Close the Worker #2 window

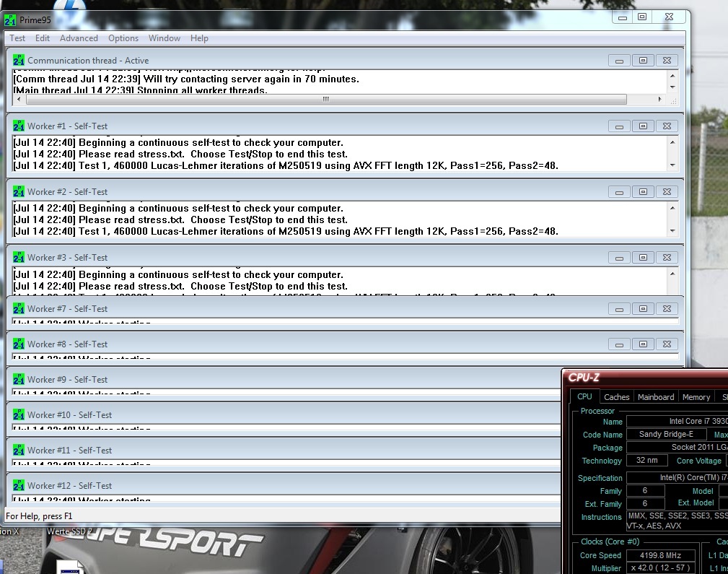[667, 191]
